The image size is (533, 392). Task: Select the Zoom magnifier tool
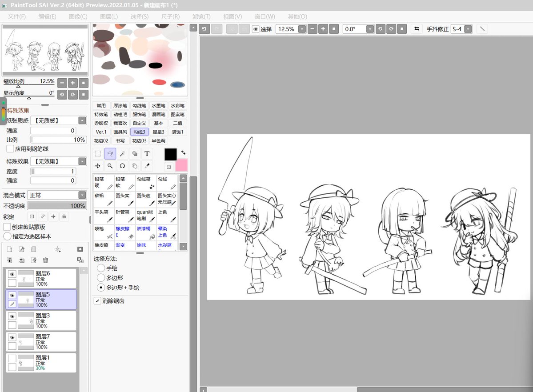pyautogui.click(x=110, y=166)
